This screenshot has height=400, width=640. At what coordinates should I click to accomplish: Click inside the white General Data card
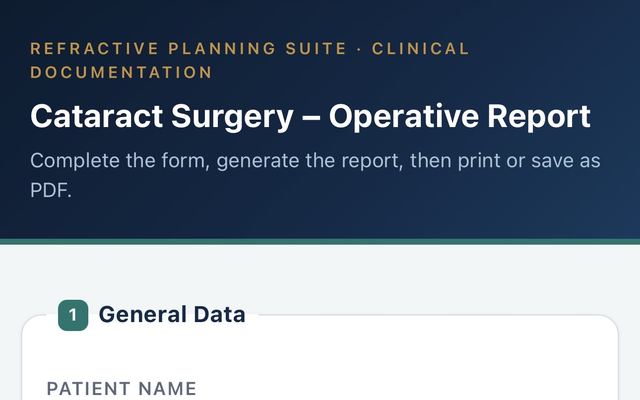point(320,357)
